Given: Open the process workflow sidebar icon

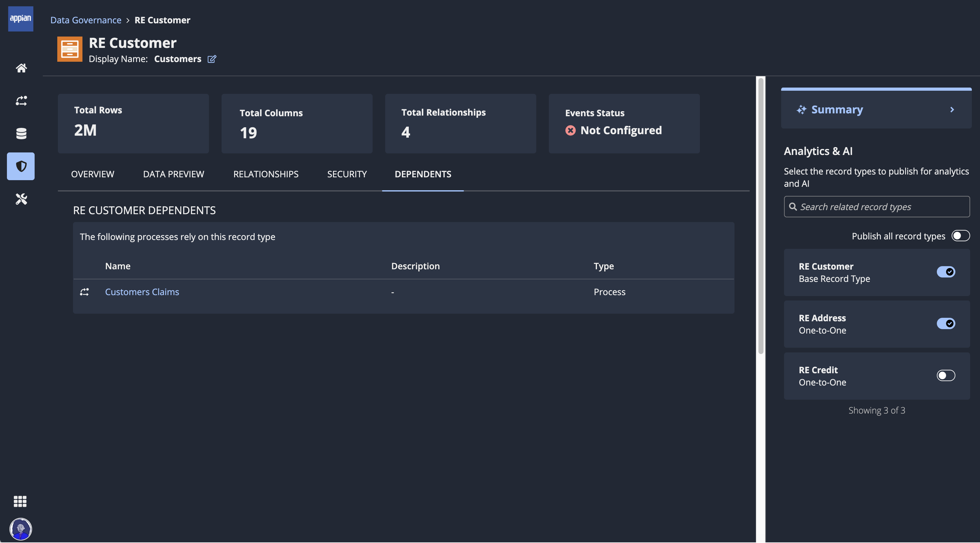Looking at the screenshot, I should point(21,100).
